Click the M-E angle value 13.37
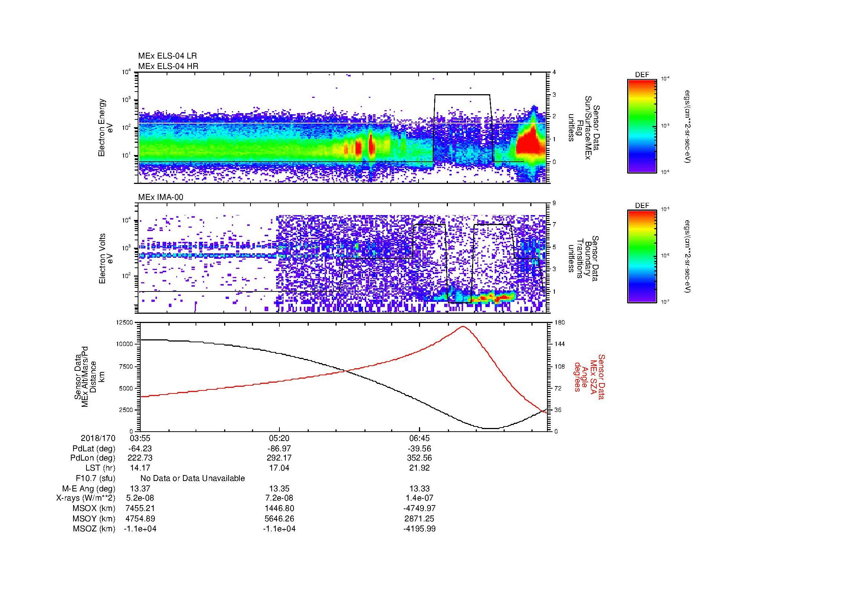 point(140,489)
